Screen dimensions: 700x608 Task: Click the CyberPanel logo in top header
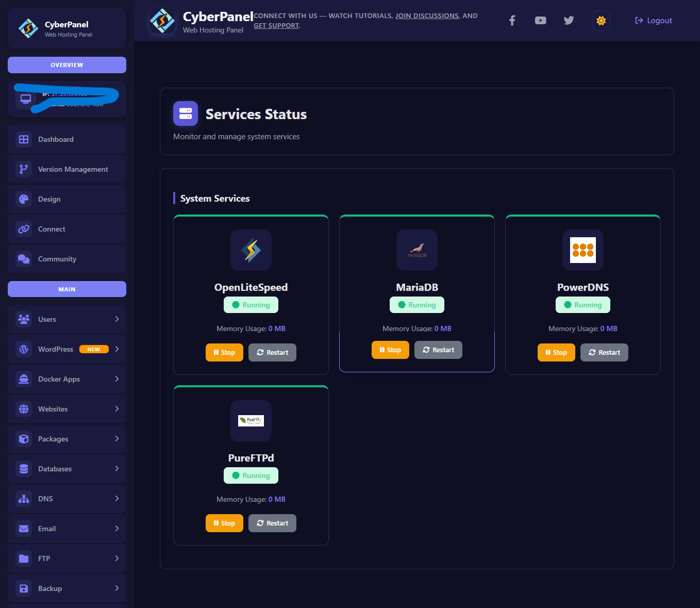coord(162,21)
